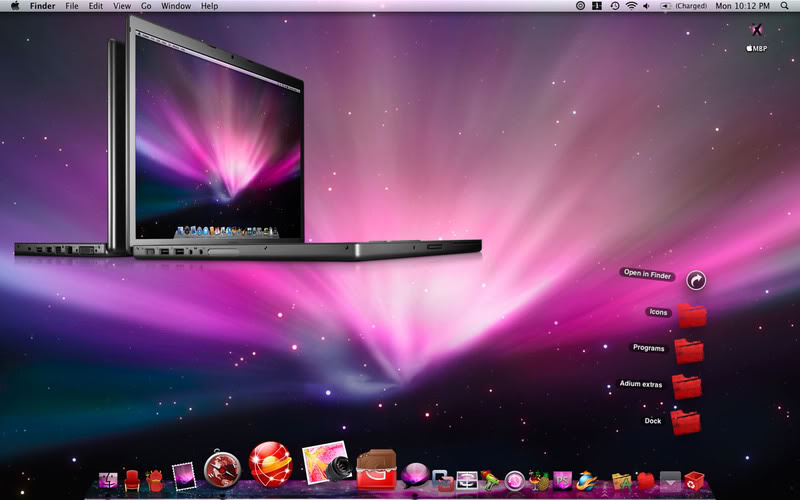Launch the ray gun app in the Dock
This screenshot has width=800, height=500.
(490, 481)
